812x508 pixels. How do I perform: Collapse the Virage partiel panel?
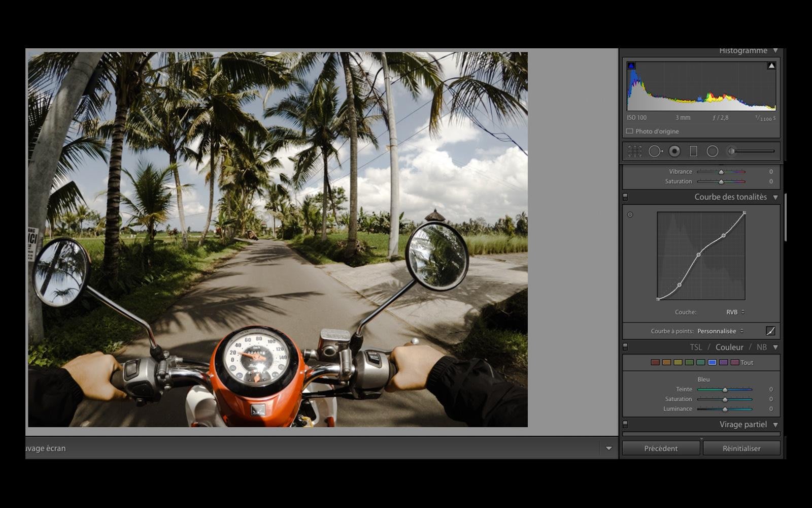click(775, 425)
